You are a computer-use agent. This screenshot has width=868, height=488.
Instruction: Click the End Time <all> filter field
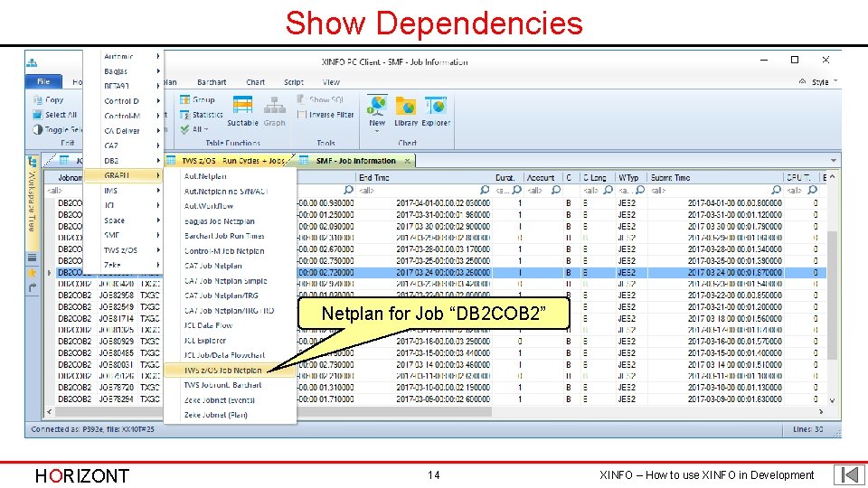click(x=418, y=191)
